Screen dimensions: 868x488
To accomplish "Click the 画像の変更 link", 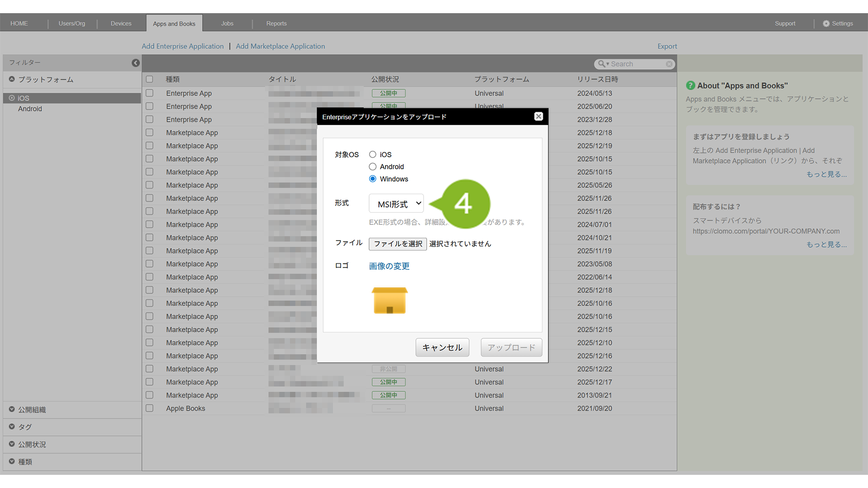I will tap(389, 266).
